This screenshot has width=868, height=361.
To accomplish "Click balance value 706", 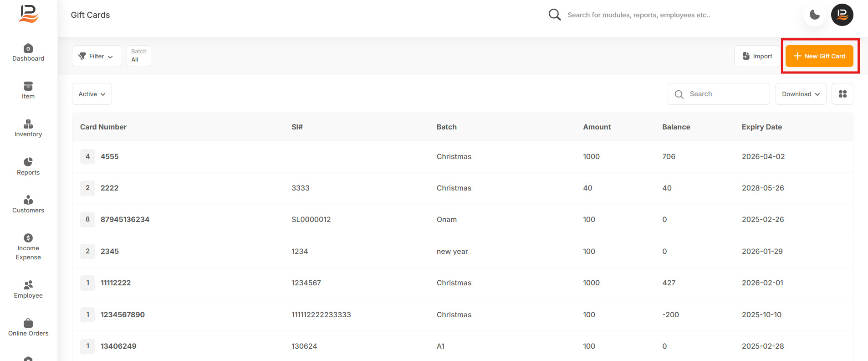I will click(669, 156).
